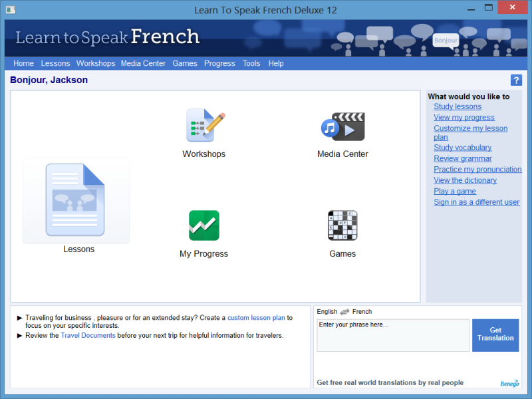The width and height of the screenshot is (532, 399).
Task: Launch the Media Center clapperboard icon
Action: 342,126
